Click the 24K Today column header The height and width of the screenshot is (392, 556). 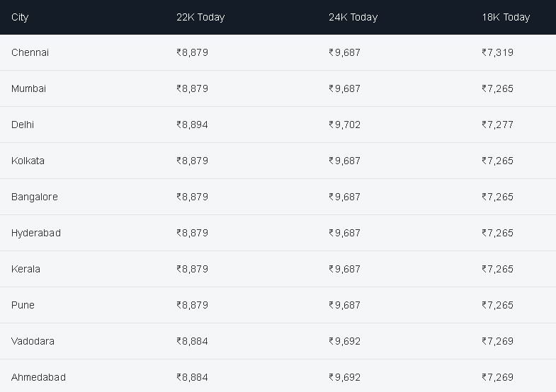click(x=353, y=18)
